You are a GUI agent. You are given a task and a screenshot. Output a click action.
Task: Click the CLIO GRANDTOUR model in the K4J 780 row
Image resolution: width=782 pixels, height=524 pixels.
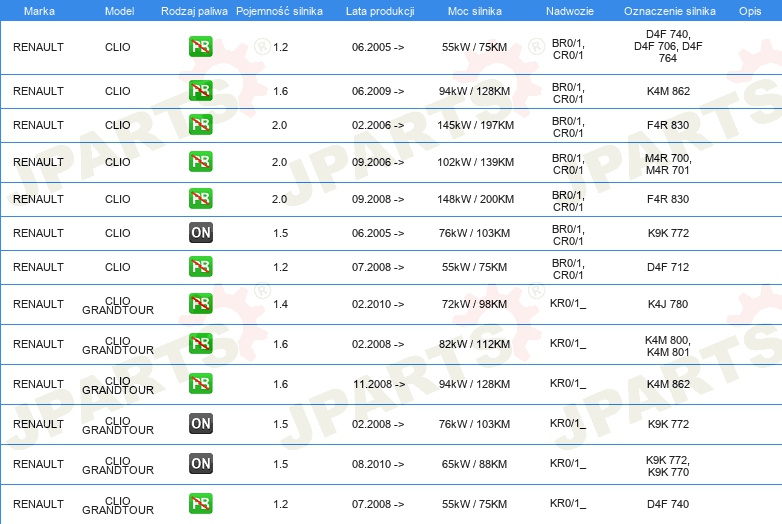coord(118,306)
